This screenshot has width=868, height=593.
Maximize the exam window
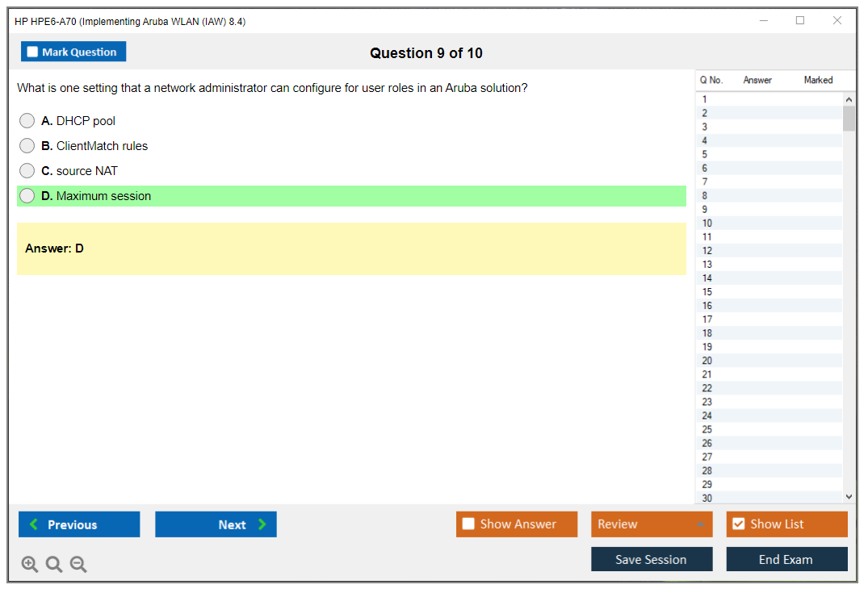(x=800, y=21)
